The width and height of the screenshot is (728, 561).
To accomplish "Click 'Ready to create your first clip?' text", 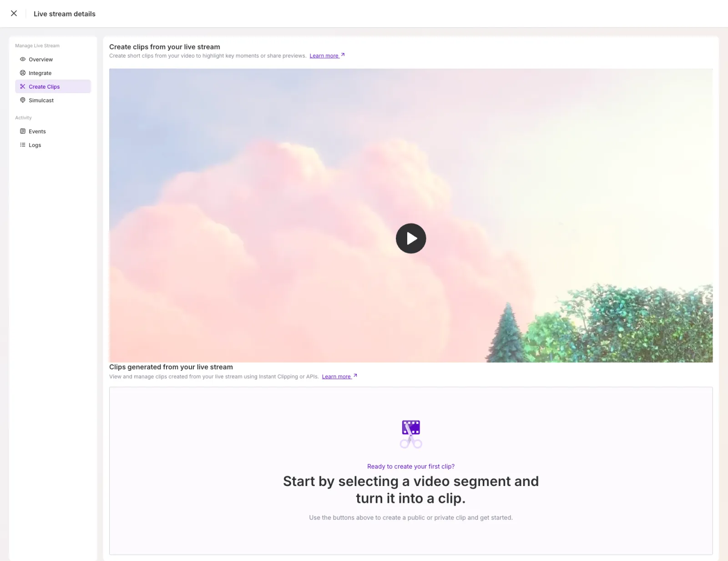I will (x=411, y=466).
